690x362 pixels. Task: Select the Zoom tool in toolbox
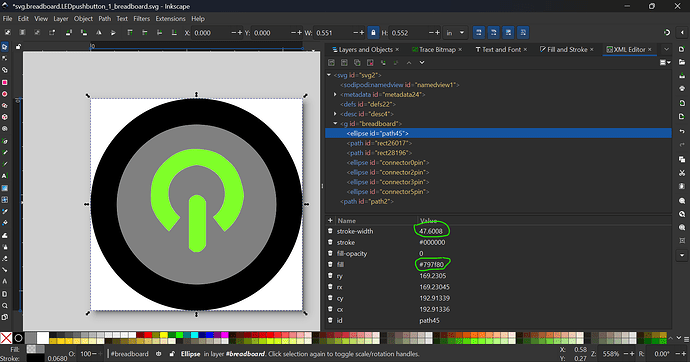click(5, 305)
